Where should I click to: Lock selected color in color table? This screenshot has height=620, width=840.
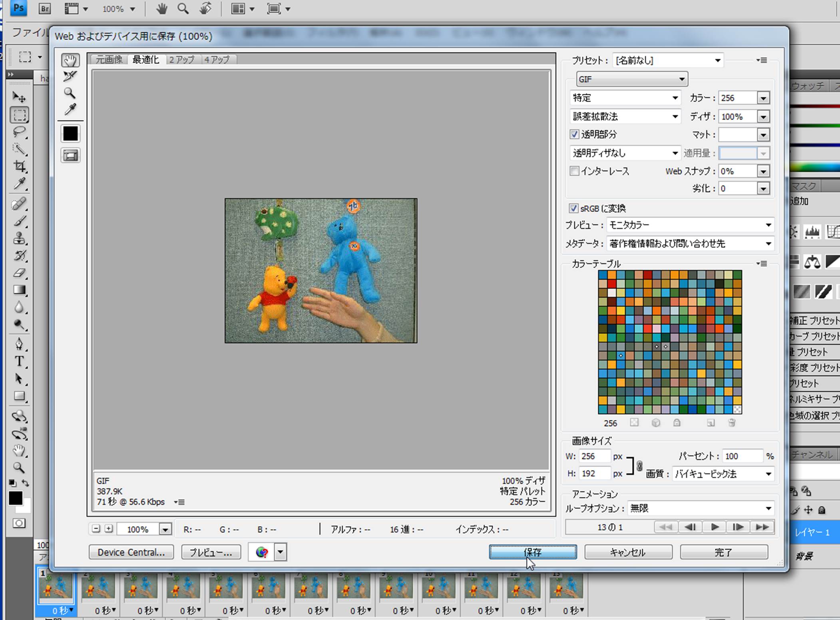click(x=677, y=423)
